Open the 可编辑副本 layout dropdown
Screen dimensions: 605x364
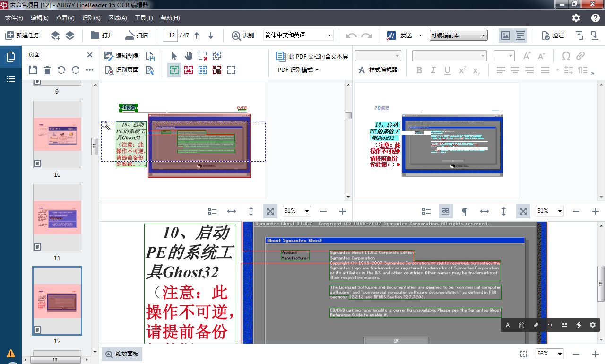click(458, 35)
